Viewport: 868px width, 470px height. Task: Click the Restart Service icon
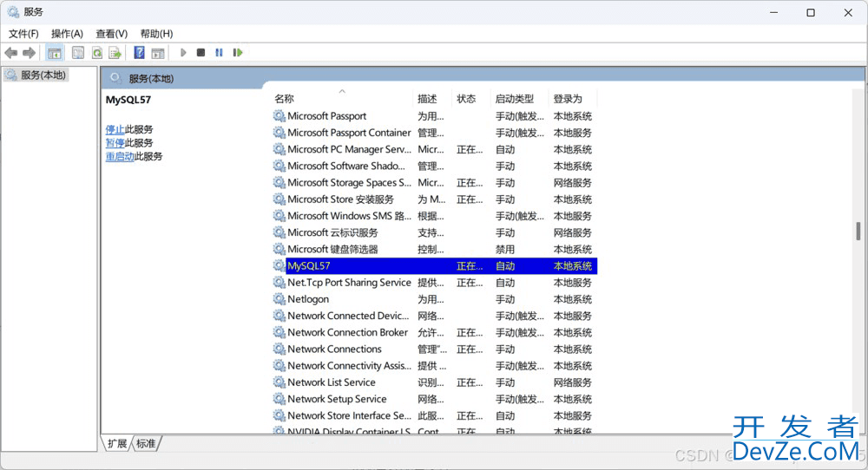pyautogui.click(x=238, y=53)
